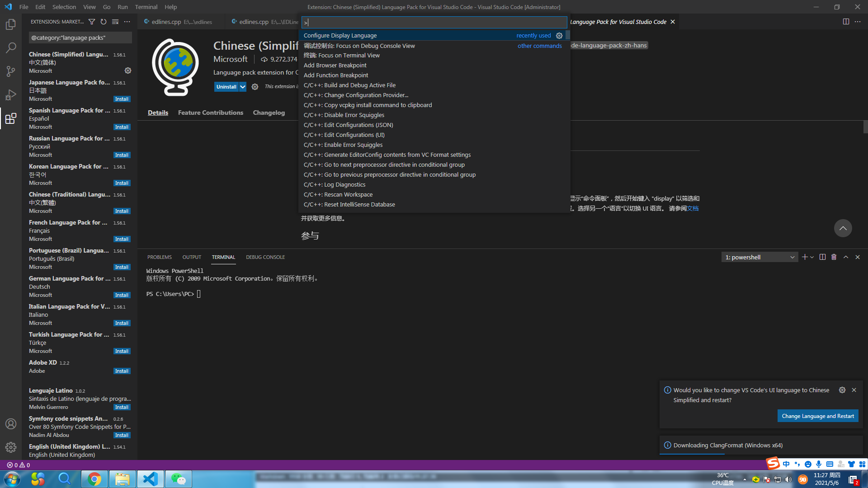868x488 pixels.
Task: Open the 文档 documentation link
Action: tap(693, 208)
